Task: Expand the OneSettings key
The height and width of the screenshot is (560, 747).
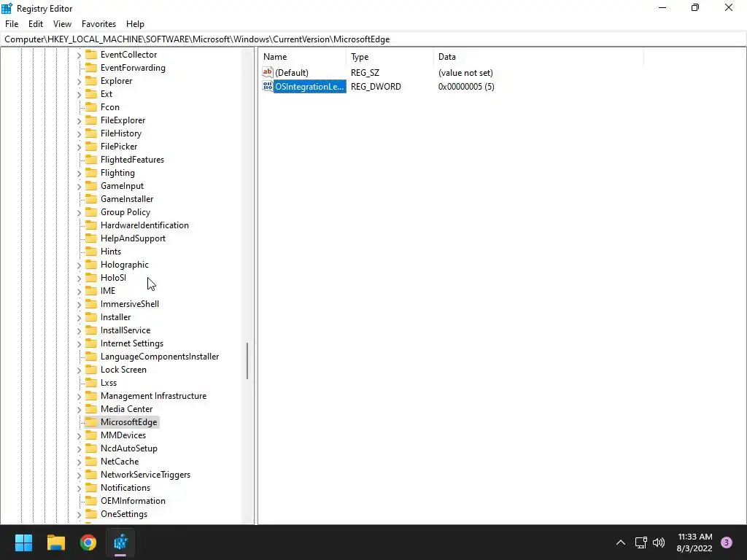Action: point(79,514)
